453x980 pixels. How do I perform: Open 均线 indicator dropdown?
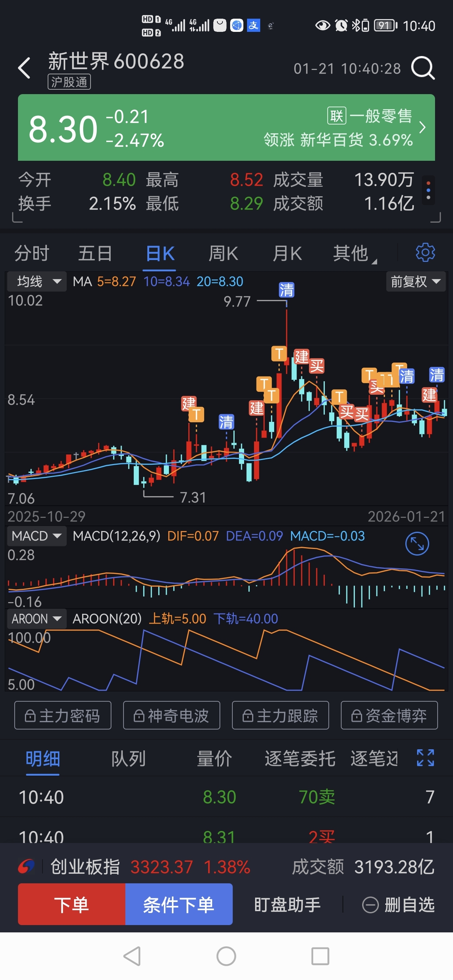37,282
